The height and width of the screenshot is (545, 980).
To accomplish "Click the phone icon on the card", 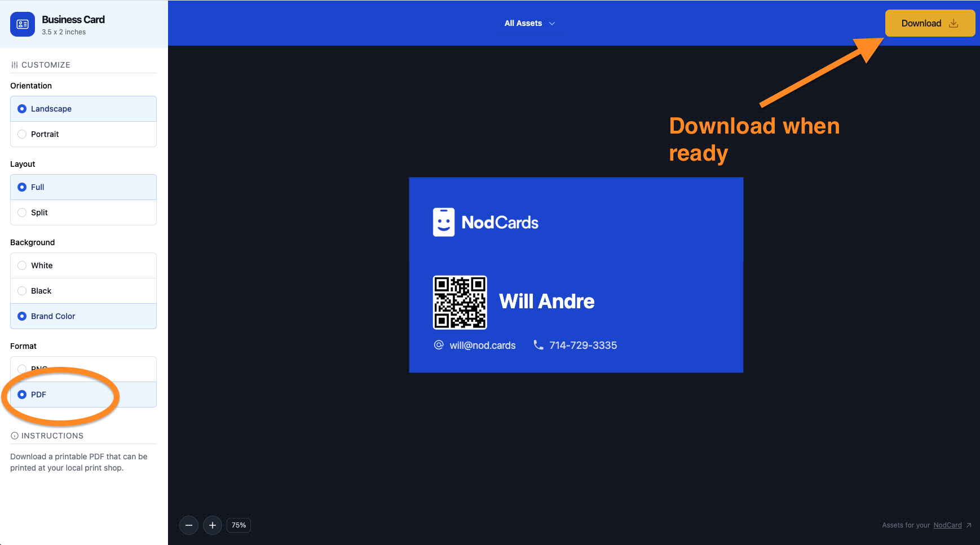I will tap(538, 345).
